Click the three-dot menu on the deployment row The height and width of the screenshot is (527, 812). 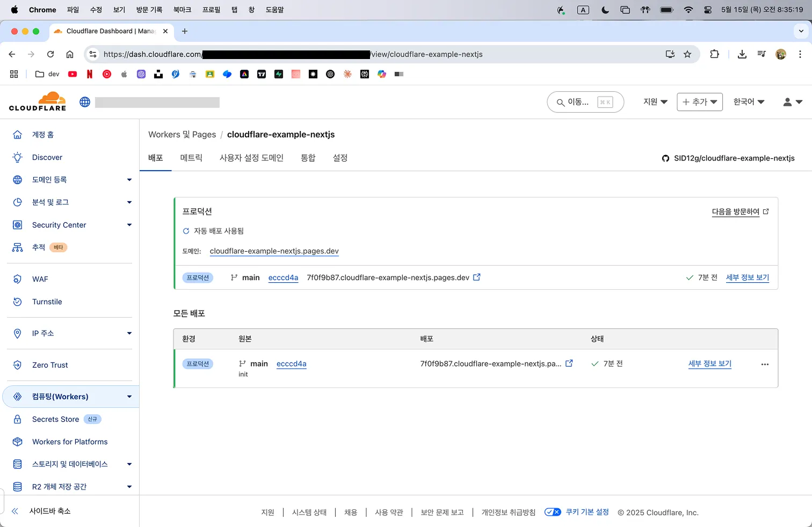tap(765, 364)
